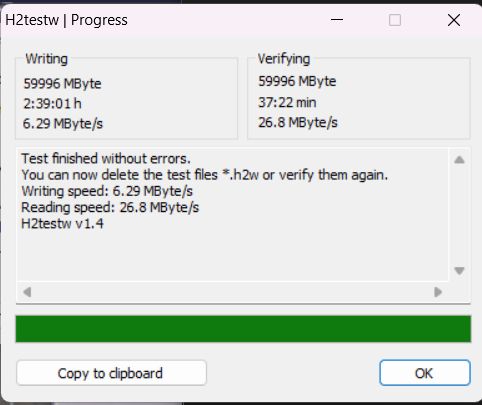Click the OK button
482x405 pixels.
(425, 373)
